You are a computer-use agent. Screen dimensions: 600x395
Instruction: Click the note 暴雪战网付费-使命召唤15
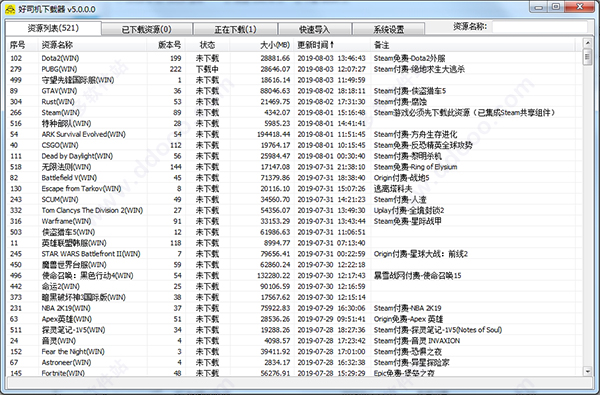pos(417,276)
